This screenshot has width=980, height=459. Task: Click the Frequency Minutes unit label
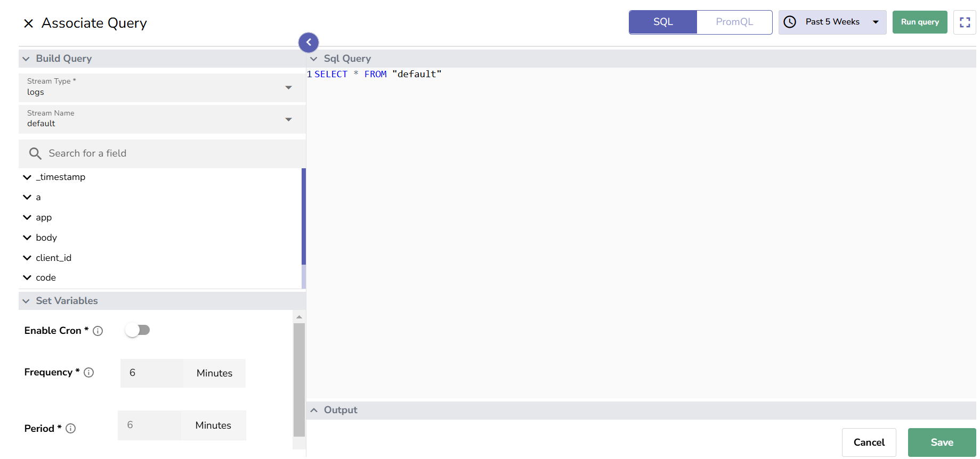click(x=214, y=373)
